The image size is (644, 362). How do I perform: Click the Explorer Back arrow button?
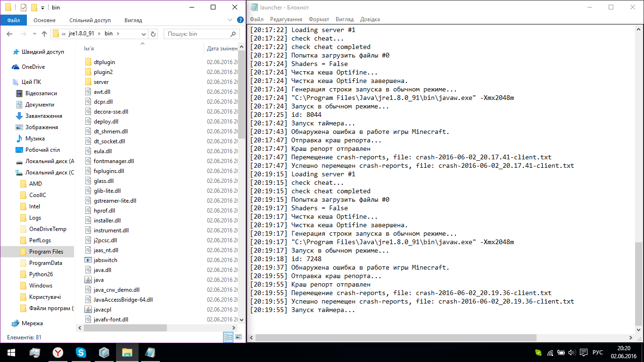pyautogui.click(x=9, y=34)
